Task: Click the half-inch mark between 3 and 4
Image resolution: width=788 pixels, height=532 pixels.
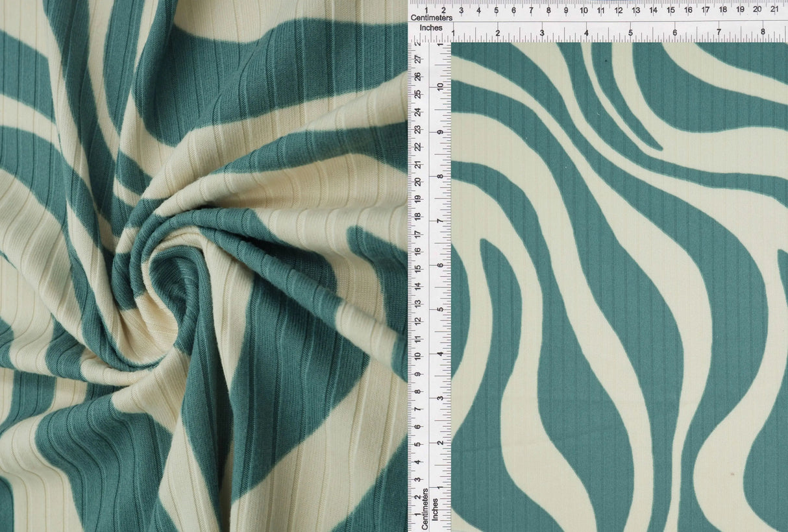Action: pos(564,36)
